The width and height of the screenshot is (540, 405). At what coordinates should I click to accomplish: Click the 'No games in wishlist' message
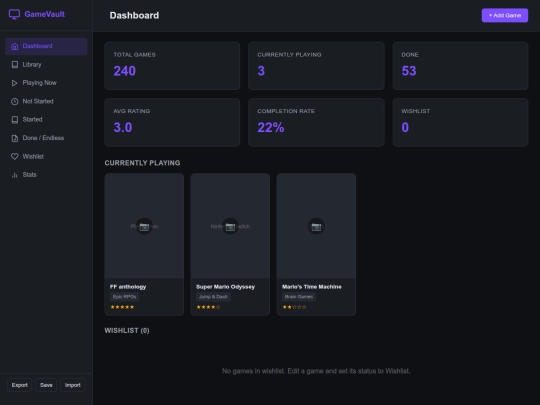pos(316,371)
